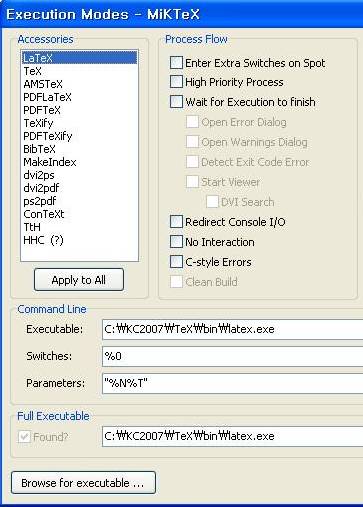Choose TtH from the Accessories list
363x507 pixels.
(79, 227)
